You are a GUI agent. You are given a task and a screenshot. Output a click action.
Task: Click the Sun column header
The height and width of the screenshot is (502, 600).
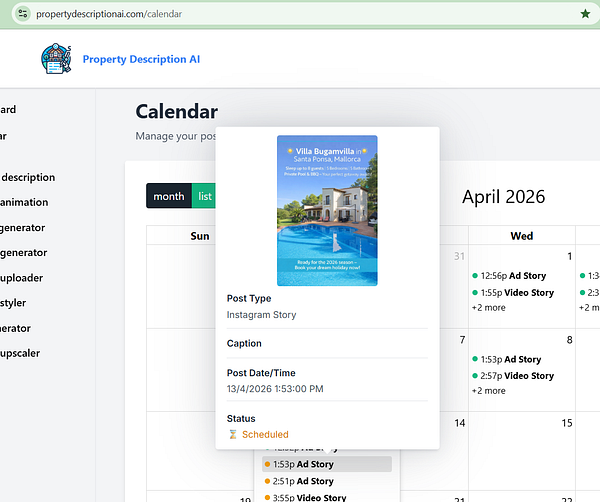tap(200, 236)
